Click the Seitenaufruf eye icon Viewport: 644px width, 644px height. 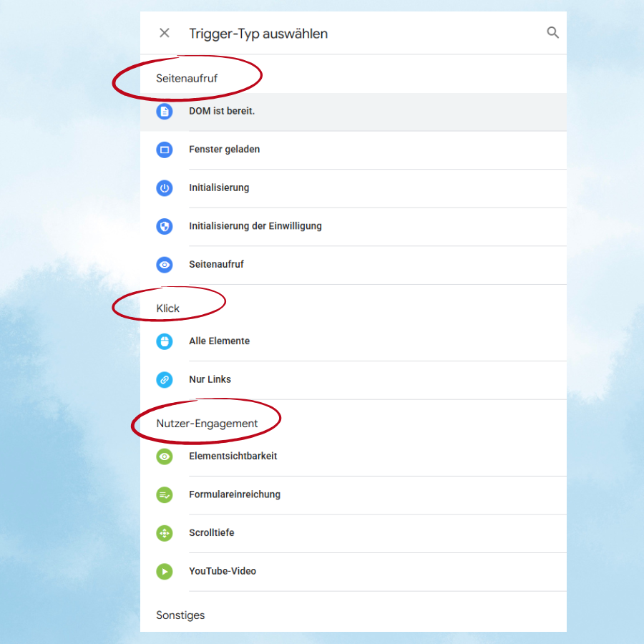pos(165,265)
